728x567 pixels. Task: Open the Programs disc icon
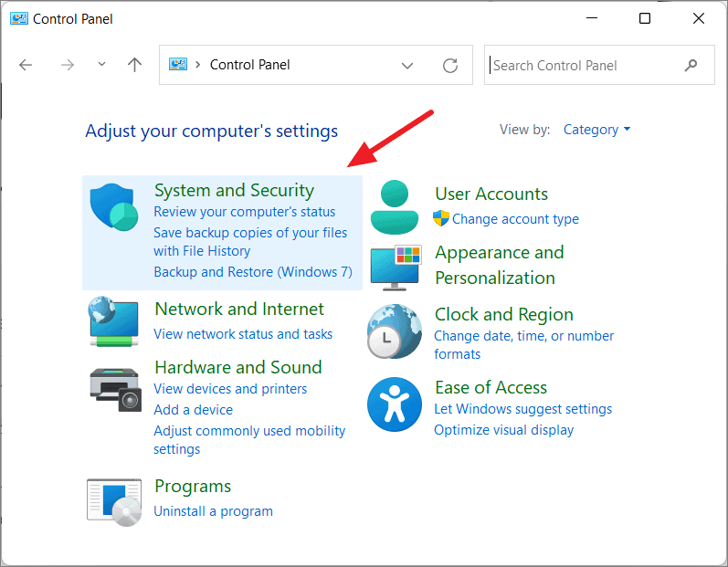[x=114, y=502]
